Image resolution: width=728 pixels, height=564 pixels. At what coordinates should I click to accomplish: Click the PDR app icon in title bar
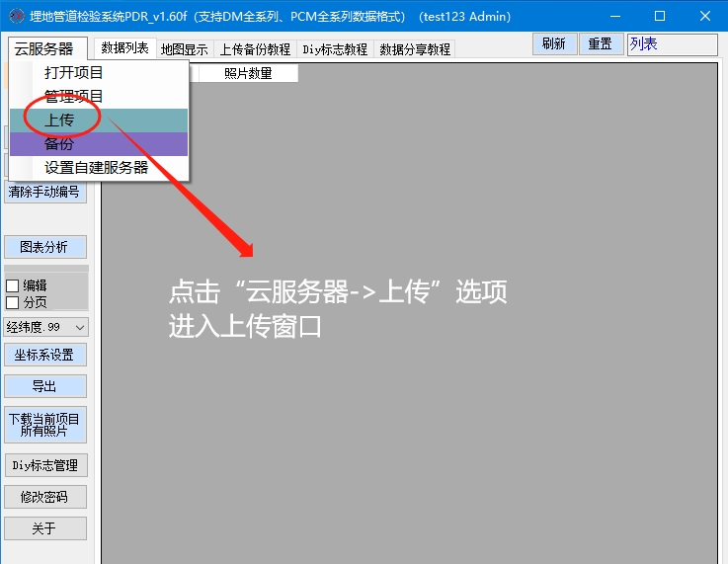[17, 16]
